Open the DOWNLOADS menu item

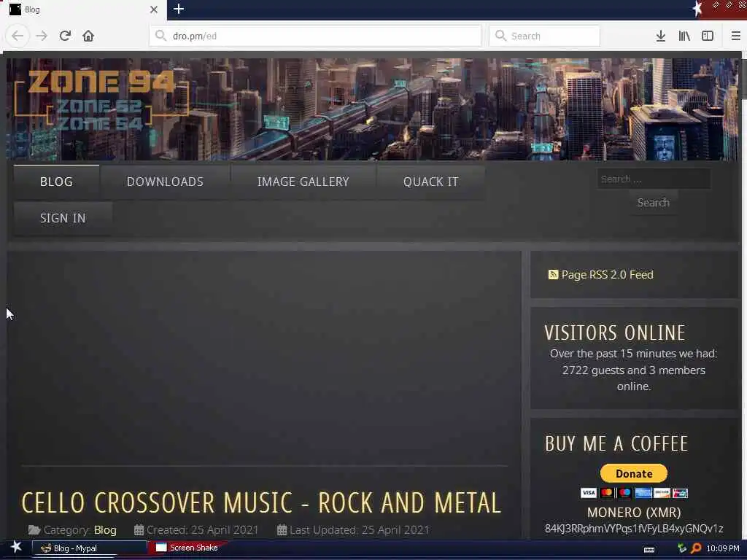pyautogui.click(x=166, y=182)
